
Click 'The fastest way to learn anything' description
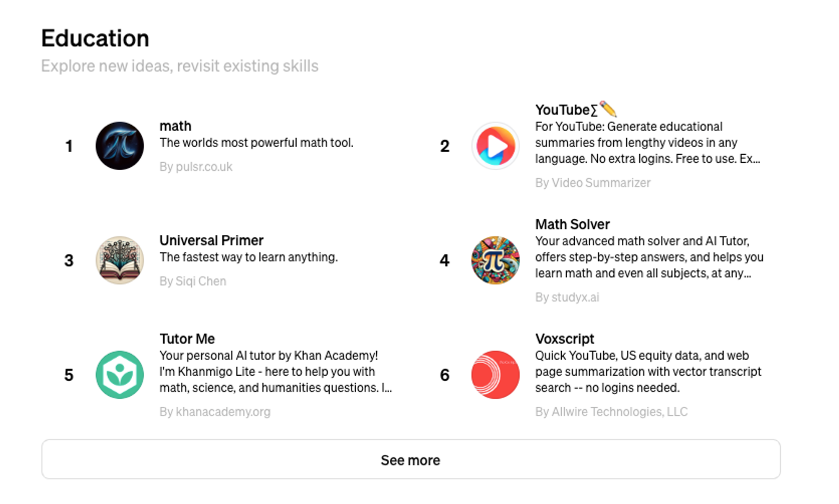(249, 257)
